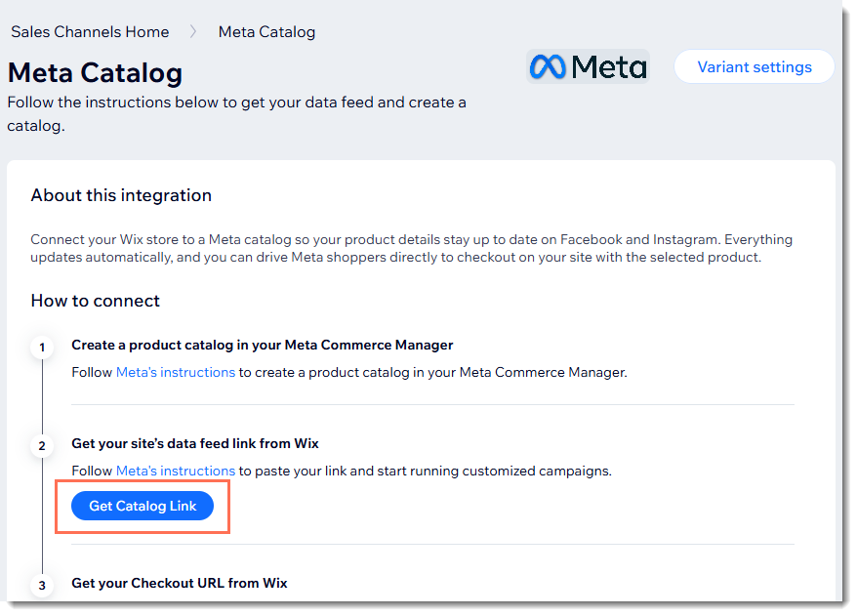Open Variant settings
Image resolution: width=857 pixels, height=616 pixels.
(755, 66)
